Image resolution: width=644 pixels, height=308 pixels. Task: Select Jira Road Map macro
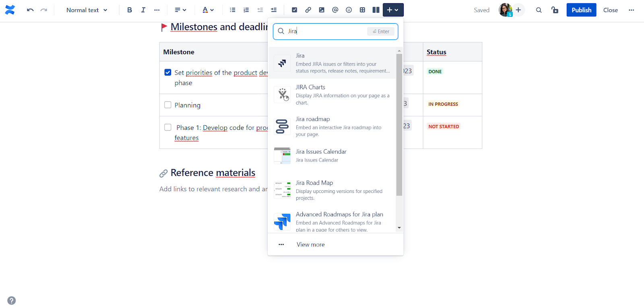point(332,190)
